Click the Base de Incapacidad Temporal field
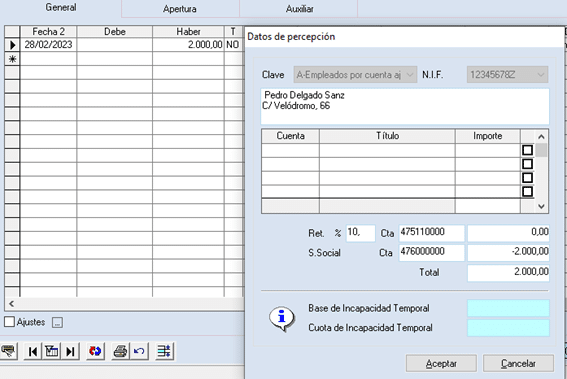This screenshot has height=379, width=567. (x=508, y=308)
